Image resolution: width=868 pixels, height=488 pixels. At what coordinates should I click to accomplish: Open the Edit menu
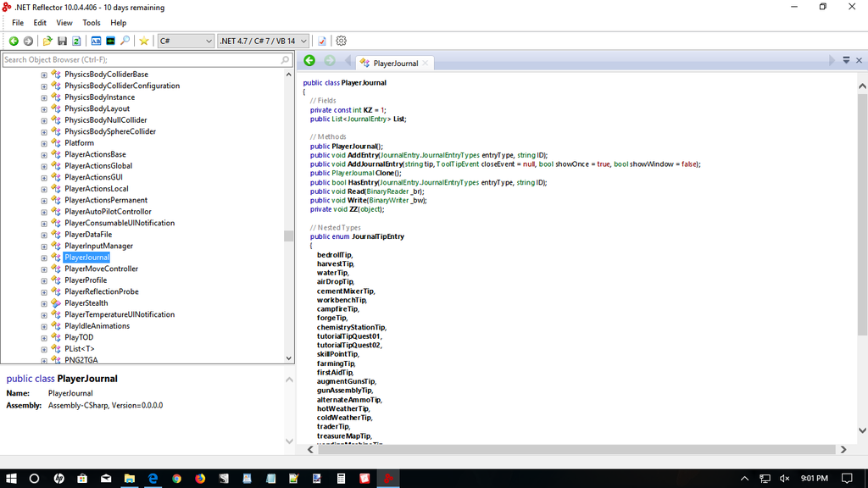(40, 23)
